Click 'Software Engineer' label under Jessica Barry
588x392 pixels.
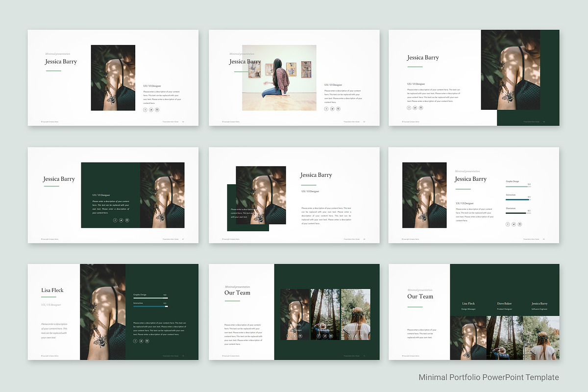(539, 309)
